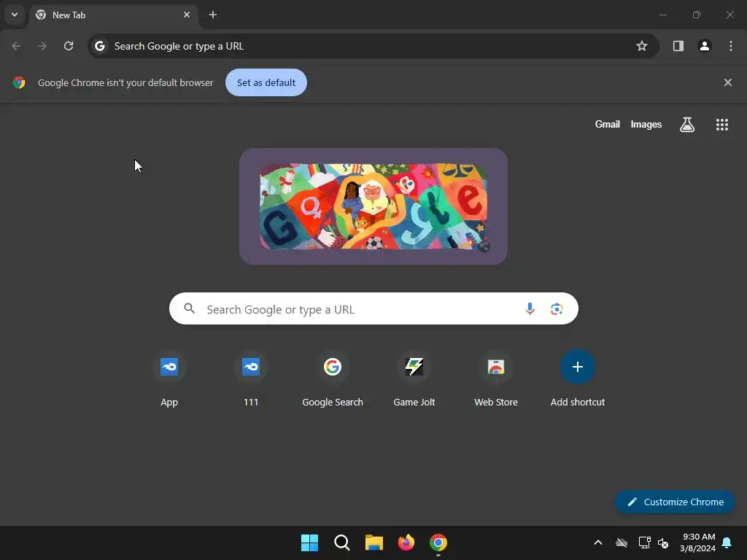Open File Explorer from taskbar

tap(374, 542)
